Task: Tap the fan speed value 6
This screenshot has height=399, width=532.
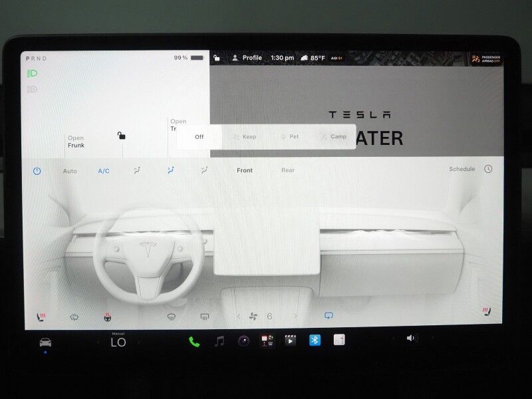Action: 270,317
